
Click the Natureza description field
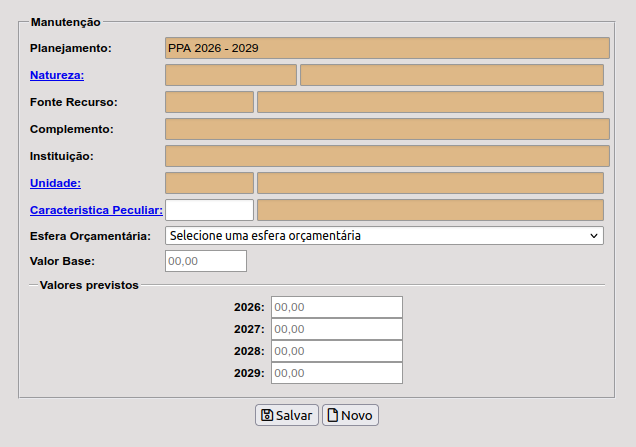point(451,75)
